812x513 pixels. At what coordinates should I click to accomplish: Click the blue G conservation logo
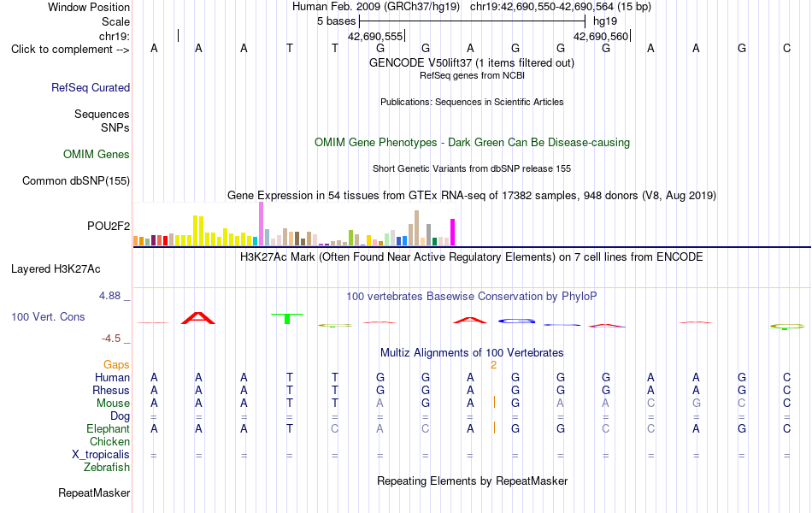tap(516, 321)
